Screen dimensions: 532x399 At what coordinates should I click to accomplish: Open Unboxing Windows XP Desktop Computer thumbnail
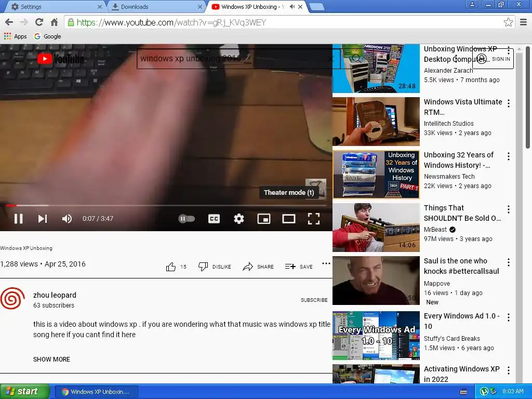376,68
